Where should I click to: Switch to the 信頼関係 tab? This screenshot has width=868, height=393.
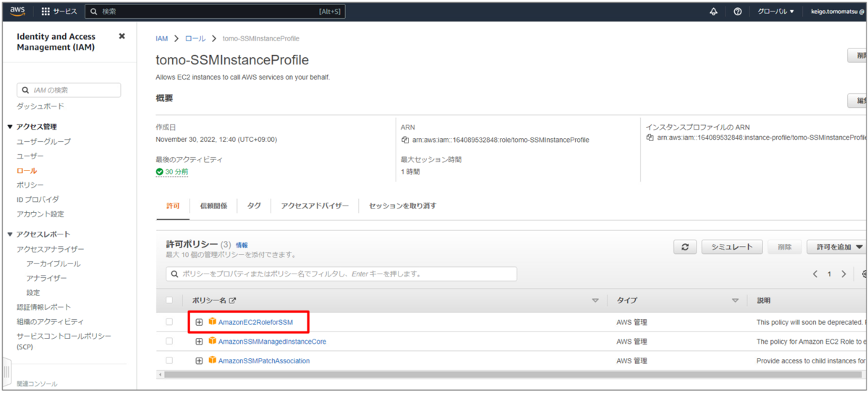[x=213, y=206]
